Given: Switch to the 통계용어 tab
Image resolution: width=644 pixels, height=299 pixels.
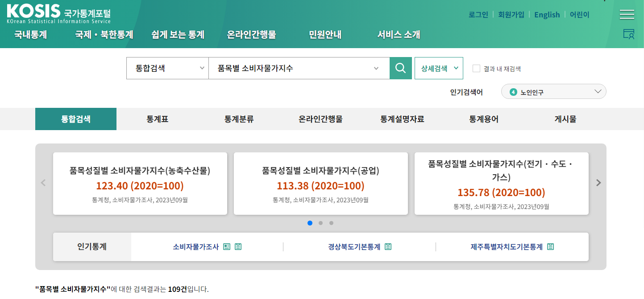Looking at the screenshot, I should [484, 119].
